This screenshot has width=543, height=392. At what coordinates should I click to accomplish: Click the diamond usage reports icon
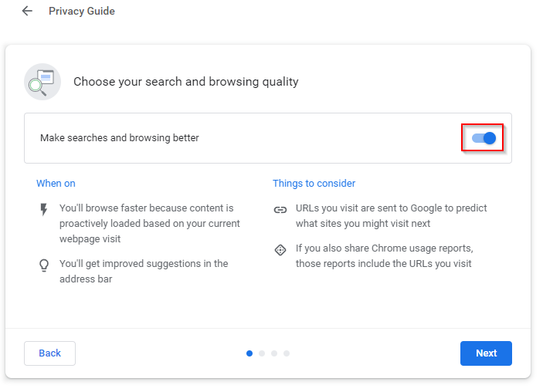point(280,250)
